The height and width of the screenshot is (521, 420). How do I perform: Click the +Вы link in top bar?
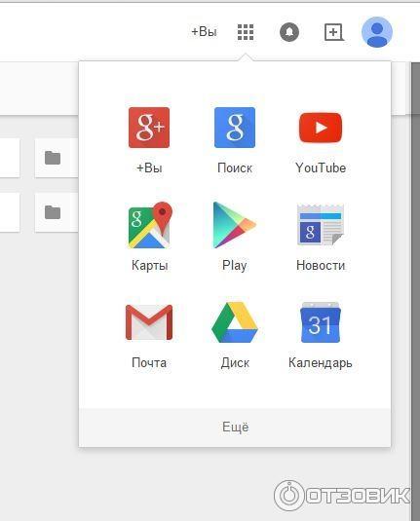tap(204, 32)
